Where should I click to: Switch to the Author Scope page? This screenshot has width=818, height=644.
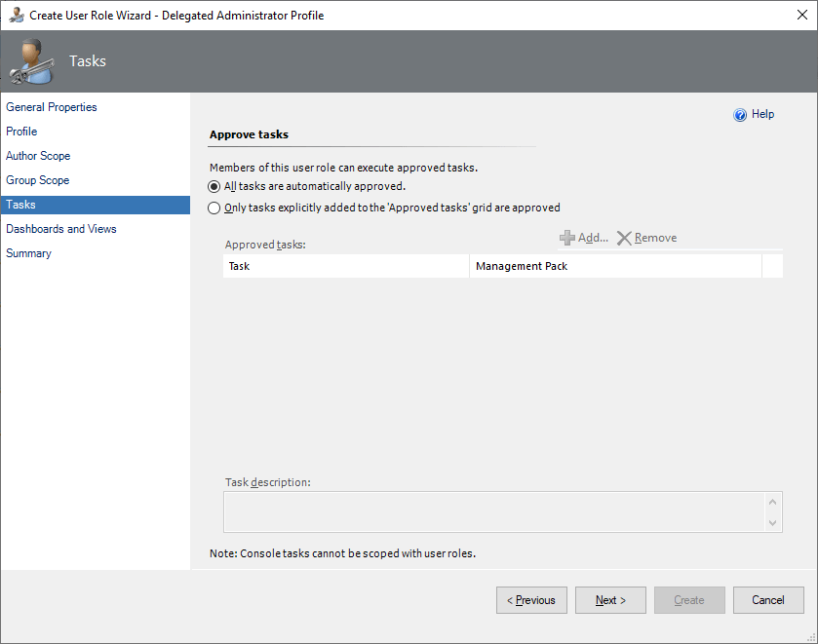click(38, 156)
